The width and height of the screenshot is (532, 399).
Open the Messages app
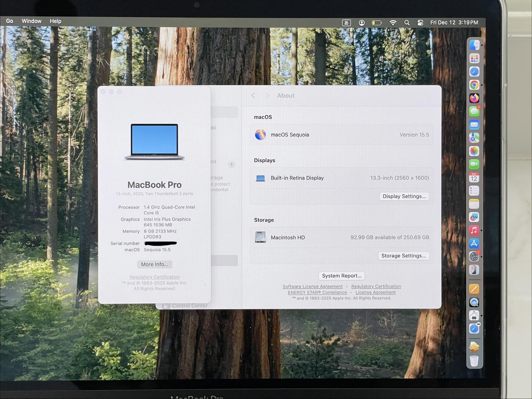click(474, 111)
